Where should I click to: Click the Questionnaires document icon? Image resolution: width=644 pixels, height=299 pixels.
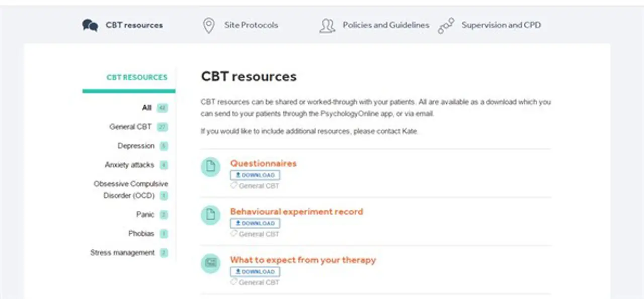tap(210, 167)
